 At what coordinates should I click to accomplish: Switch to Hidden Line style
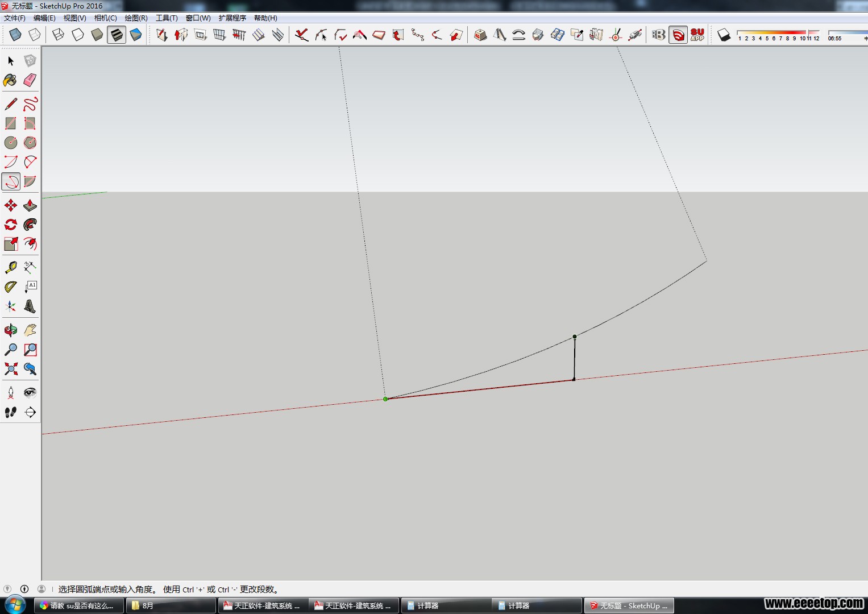77,35
